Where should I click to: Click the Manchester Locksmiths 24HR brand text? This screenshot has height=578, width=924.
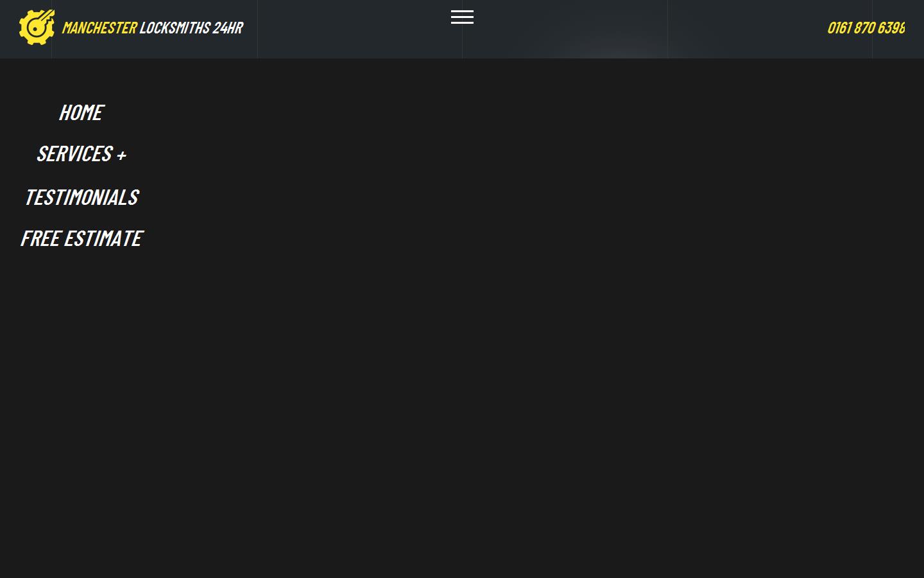153,28
